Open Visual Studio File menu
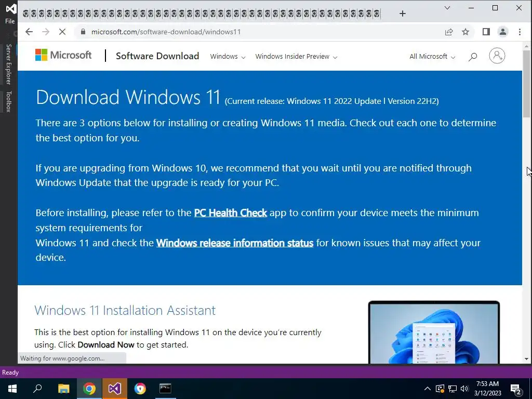This screenshot has height=399, width=532. click(x=10, y=21)
